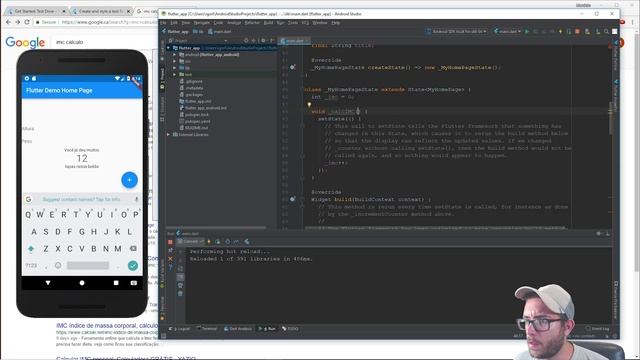Tap the blue plus floating button on the phone
640x360 pixels.
click(x=129, y=180)
